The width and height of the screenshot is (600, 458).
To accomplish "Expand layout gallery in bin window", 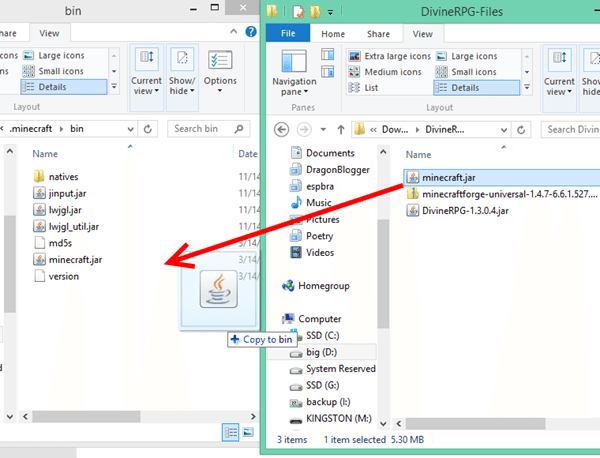I will pos(114,87).
